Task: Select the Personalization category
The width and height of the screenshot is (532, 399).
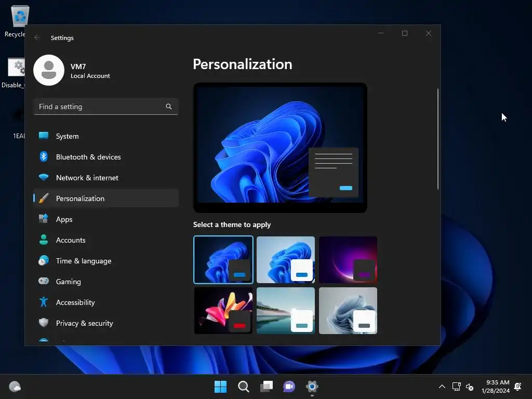Action: coord(106,198)
